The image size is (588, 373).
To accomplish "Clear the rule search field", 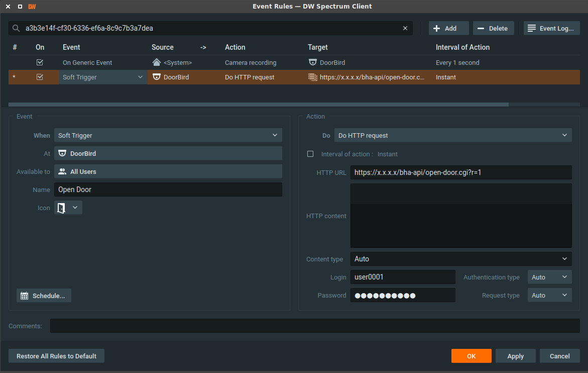I will (x=405, y=28).
